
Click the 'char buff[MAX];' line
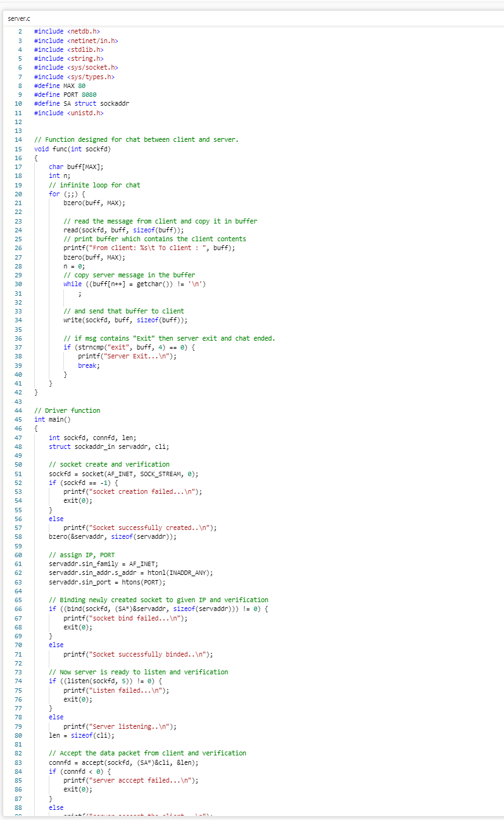point(76,167)
